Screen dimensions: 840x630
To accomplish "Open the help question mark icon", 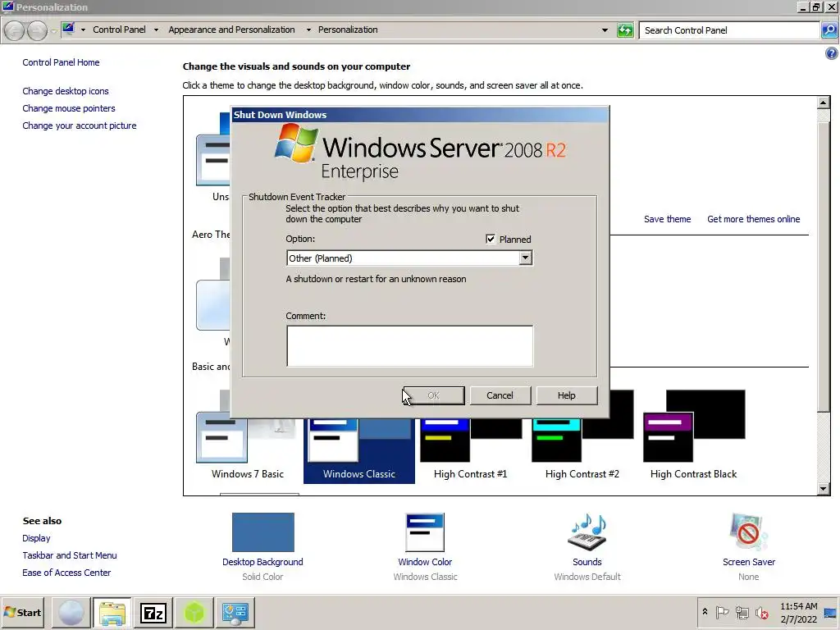I will pyautogui.click(x=832, y=53).
